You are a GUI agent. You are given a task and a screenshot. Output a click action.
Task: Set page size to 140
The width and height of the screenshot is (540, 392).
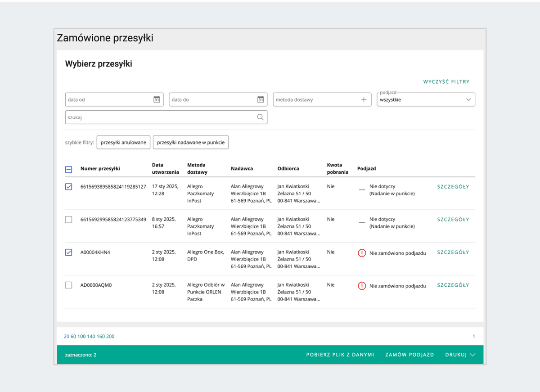point(91,337)
